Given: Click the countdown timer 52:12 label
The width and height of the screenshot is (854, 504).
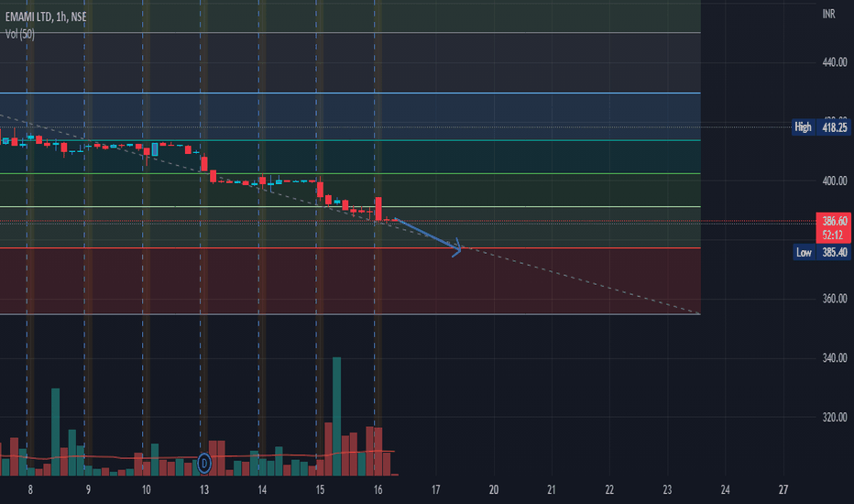Looking at the screenshot, I should point(833,236).
